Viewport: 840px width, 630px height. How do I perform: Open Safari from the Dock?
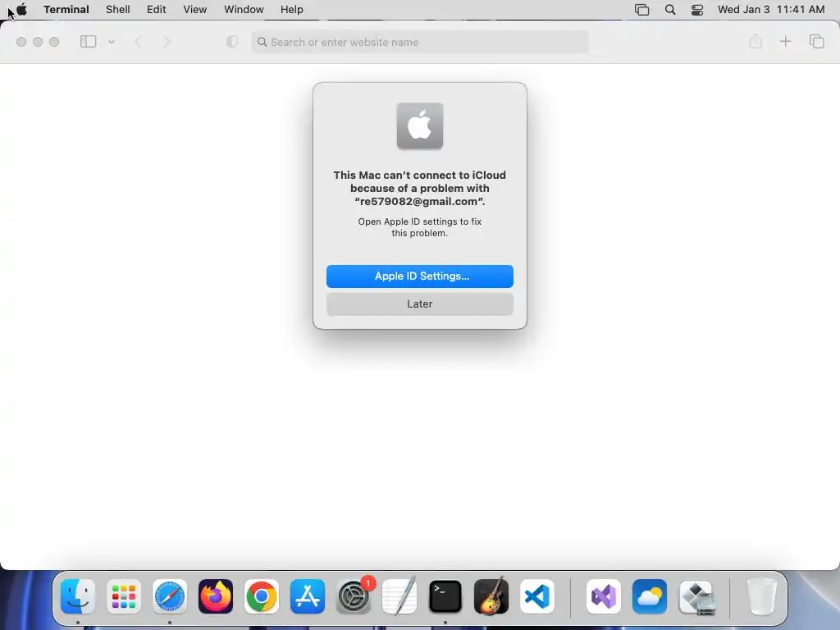(x=170, y=596)
